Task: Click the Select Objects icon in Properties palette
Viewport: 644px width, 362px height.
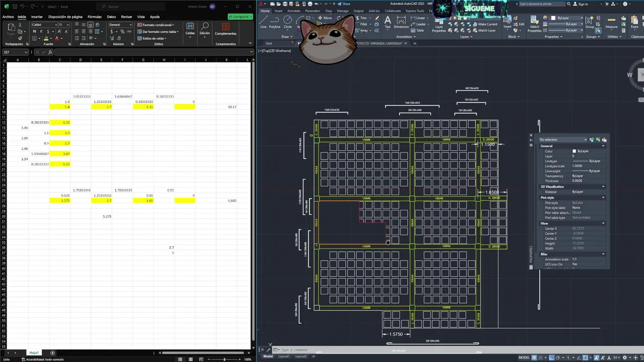Action: click(x=598, y=139)
